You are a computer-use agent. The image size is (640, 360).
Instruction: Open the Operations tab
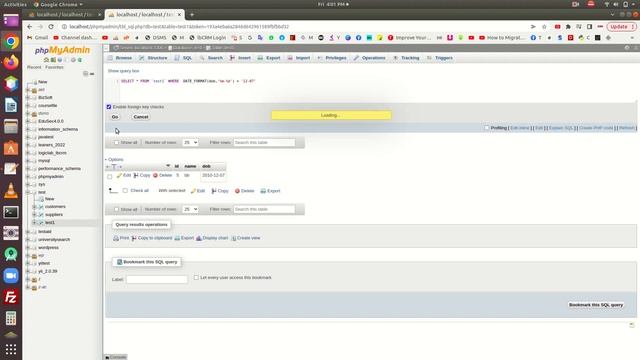(370, 58)
